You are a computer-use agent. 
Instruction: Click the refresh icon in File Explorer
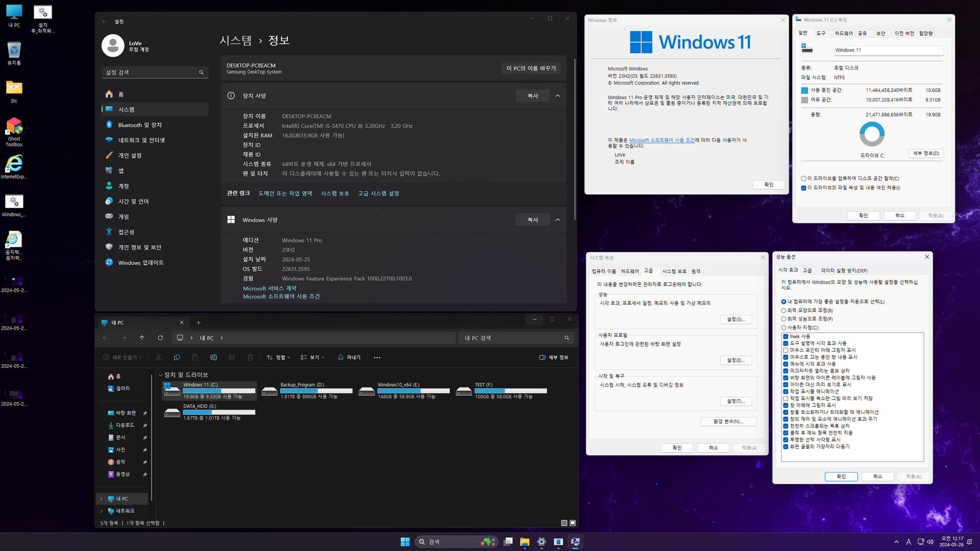coord(160,338)
